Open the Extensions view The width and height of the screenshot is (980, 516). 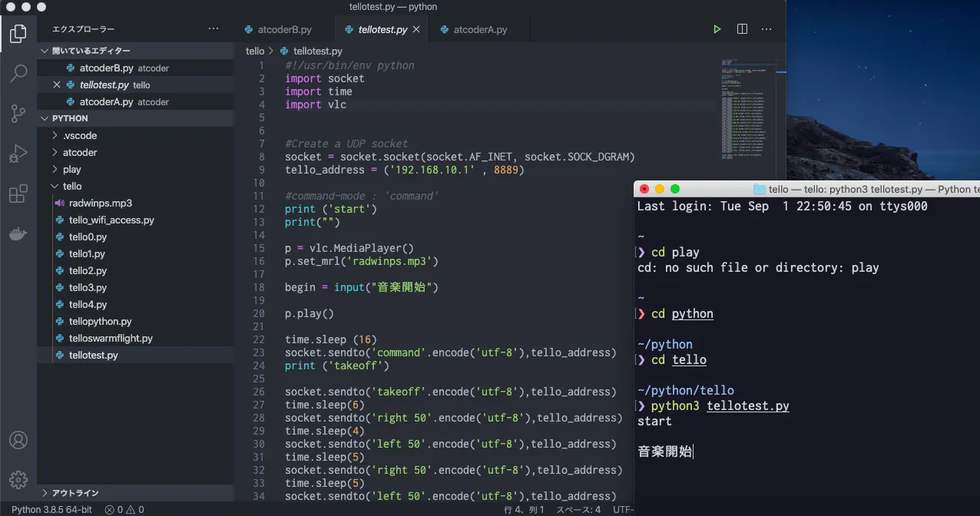(18, 194)
